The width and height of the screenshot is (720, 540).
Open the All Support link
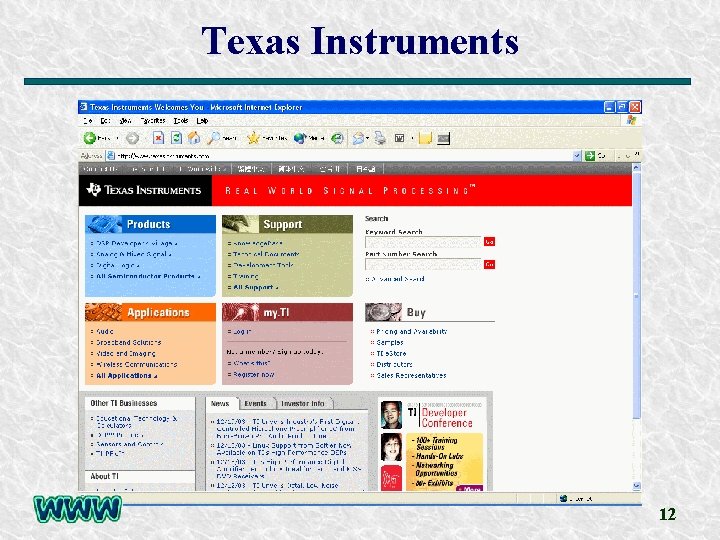click(253, 287)
